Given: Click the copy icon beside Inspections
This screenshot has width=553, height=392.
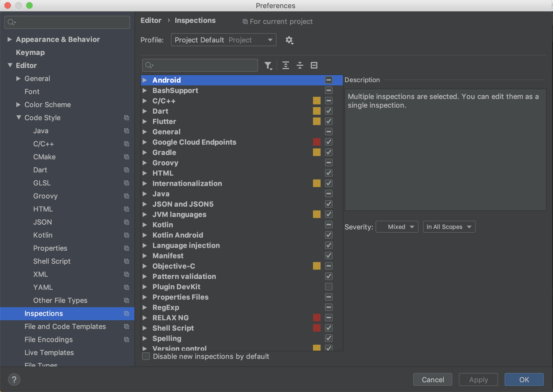Looking at the screenshot, I should pos(126,313).
